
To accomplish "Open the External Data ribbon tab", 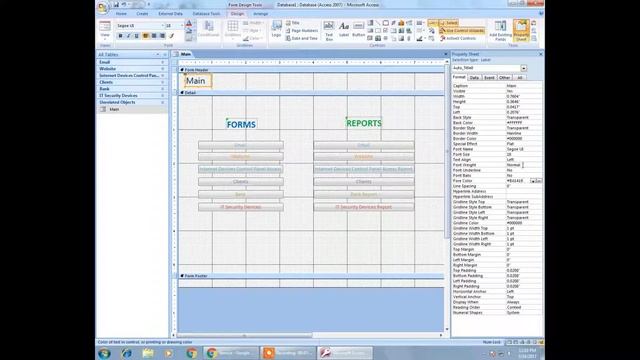I will point(170,14).
